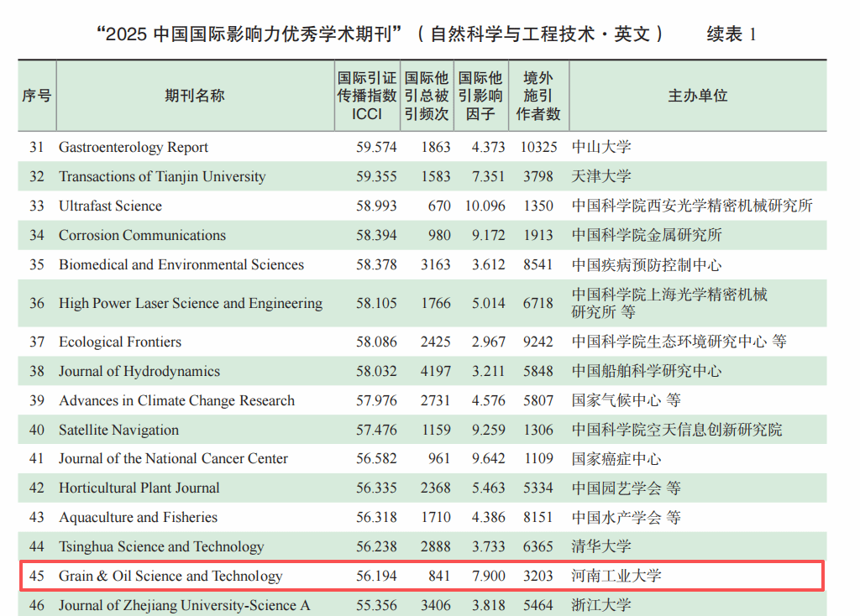
Task: Click the '天津大学' sponsor cell
Action: tap(601, 176)
